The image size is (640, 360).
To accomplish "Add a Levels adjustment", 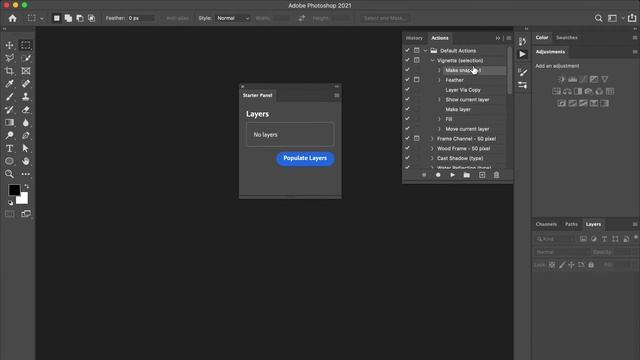I will click(x=573, y=79).
